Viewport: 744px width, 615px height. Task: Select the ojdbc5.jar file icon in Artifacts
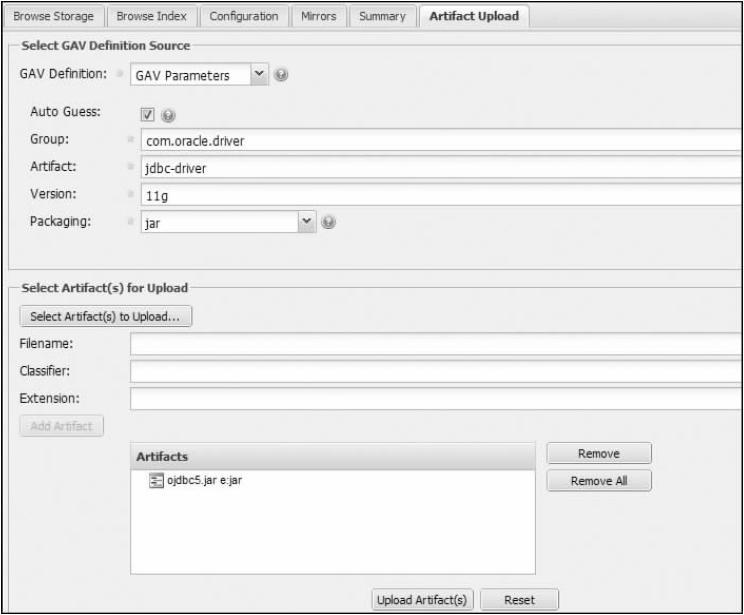[155, 482]
